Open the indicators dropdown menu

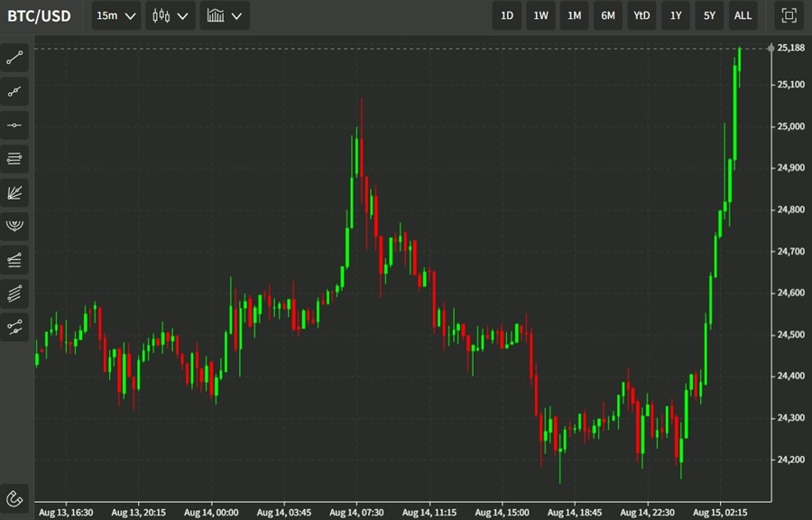coord(225,15)
